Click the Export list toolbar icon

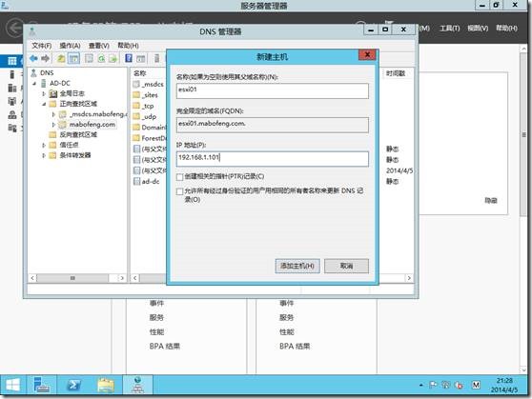point(113,59)
